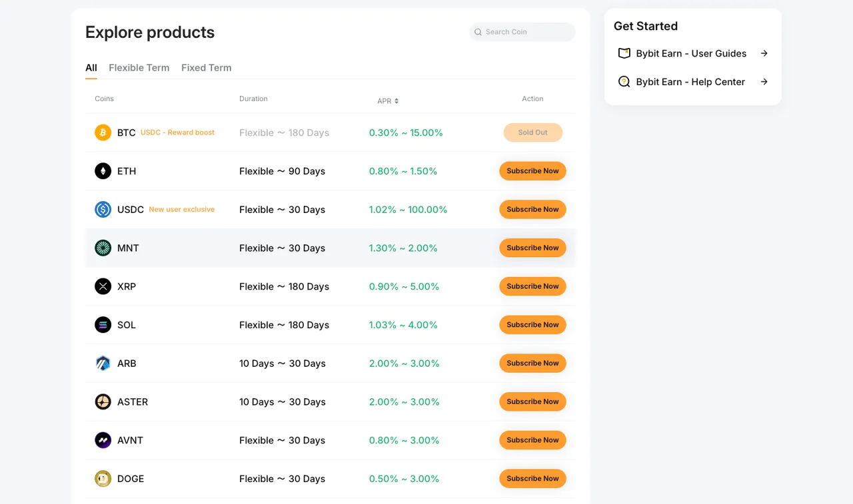Switch to the Flexible Term tab

click(139, 68)
